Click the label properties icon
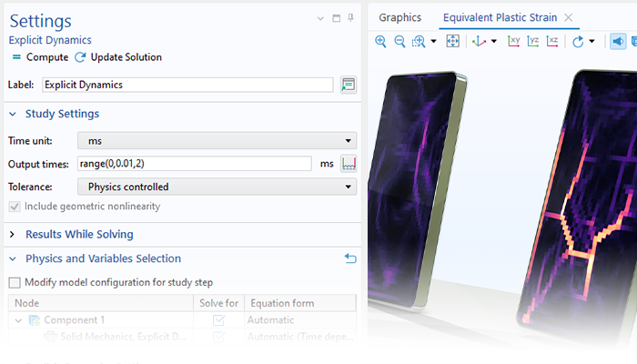The width and height of the screenshot is (637, 364). [x=348, y=85]
